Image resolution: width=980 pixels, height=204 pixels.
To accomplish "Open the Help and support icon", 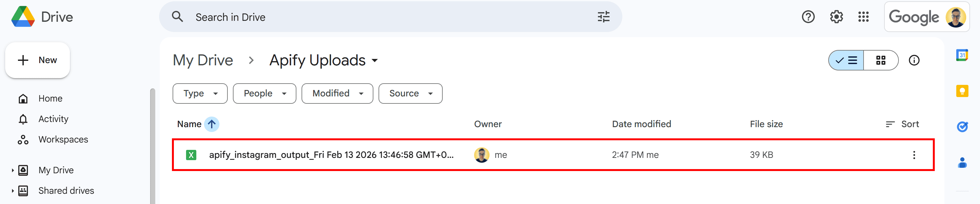I will point(808,17).
